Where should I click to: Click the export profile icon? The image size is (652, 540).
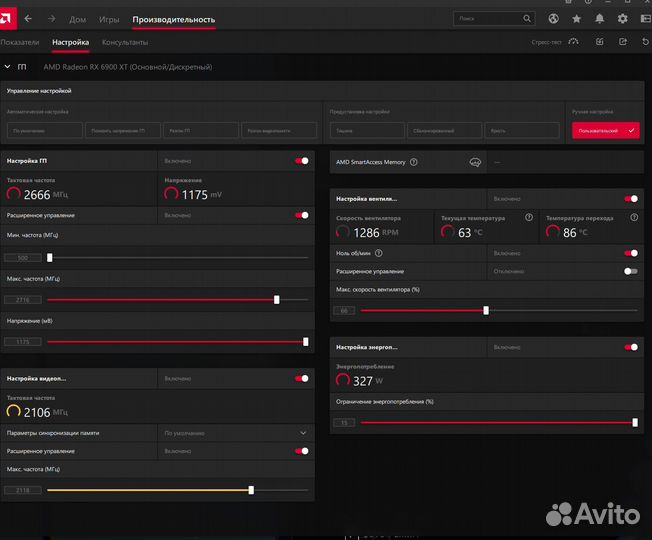point(622,42)
